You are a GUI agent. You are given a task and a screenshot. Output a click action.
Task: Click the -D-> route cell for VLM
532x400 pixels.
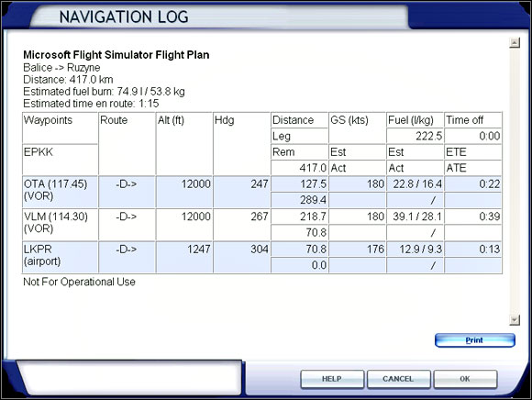tap(127, 224)
